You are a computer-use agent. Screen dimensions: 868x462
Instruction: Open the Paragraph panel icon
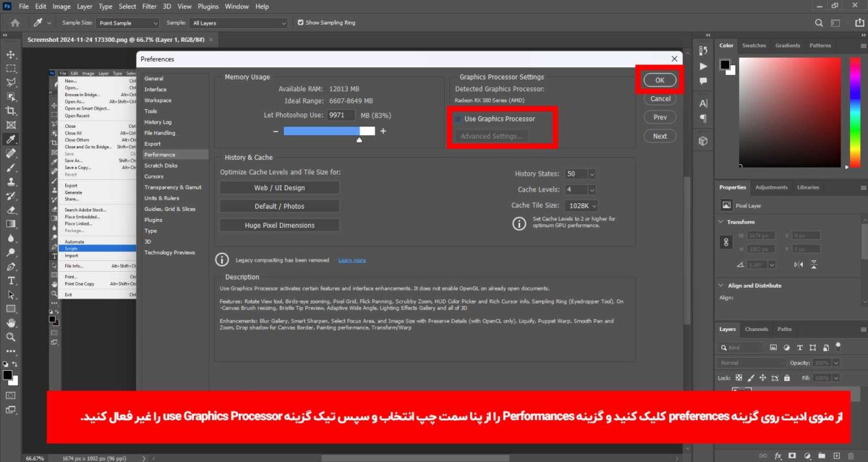coord(703,119)
